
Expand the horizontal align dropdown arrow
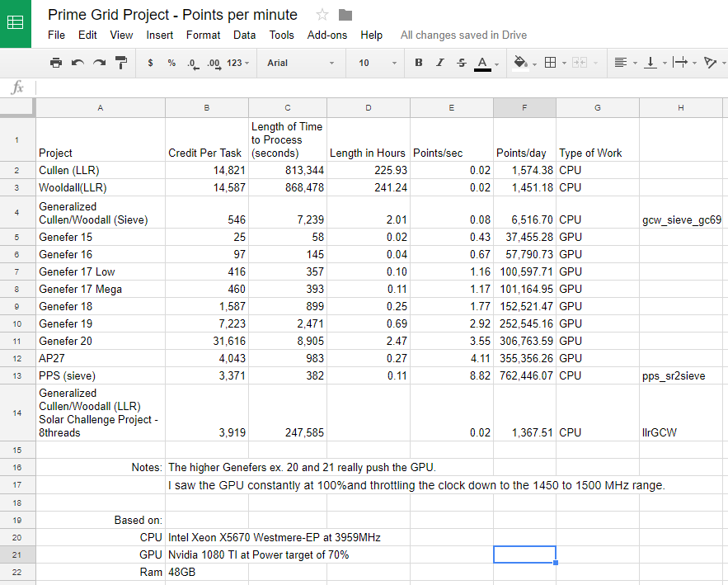point(635,64)
